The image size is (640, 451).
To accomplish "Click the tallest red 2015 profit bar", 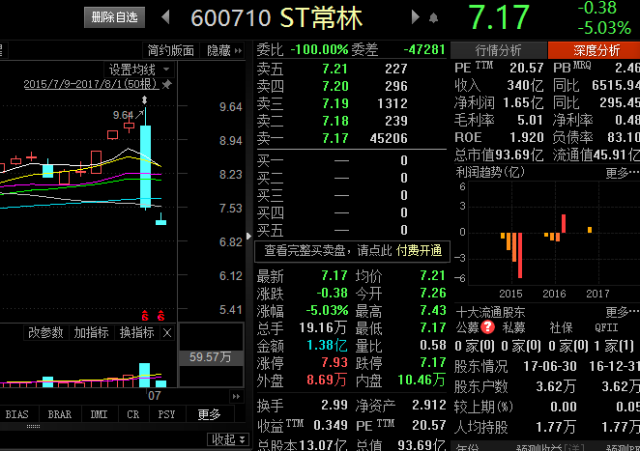I will (x=520, y=255).
